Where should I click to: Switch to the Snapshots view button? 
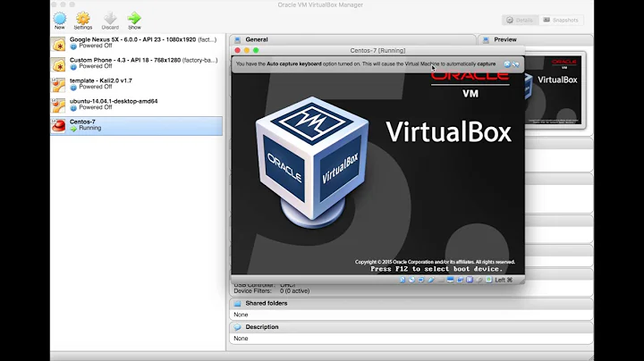[561, 20]
